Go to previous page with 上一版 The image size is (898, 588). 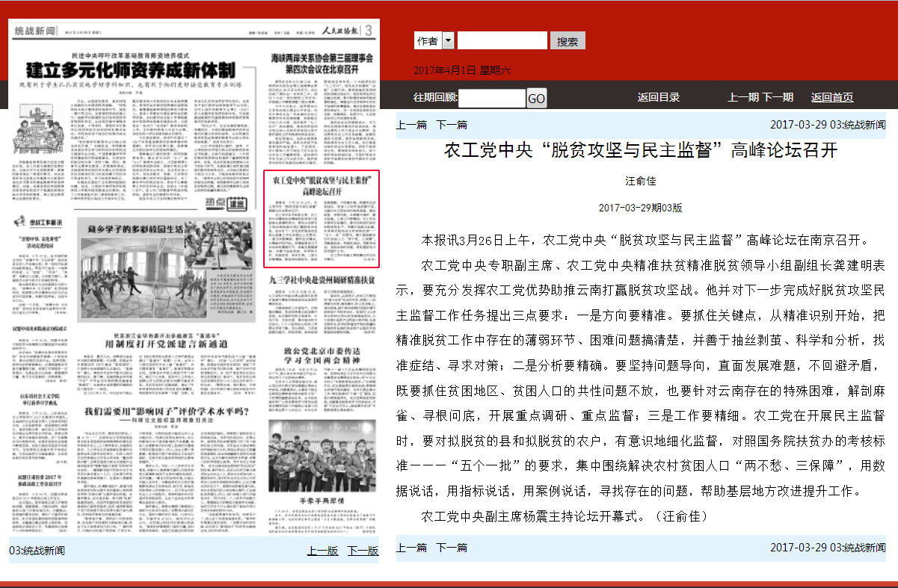point(322,551)
